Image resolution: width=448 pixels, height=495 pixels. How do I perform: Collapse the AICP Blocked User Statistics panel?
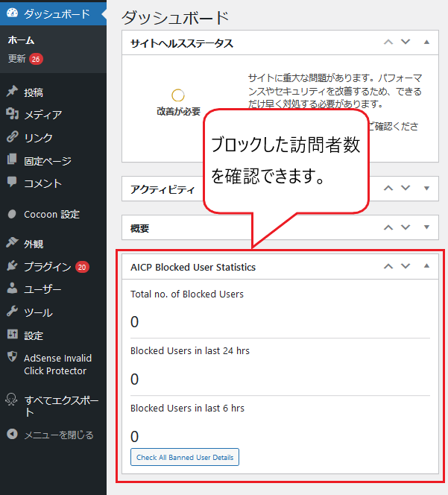426,266
